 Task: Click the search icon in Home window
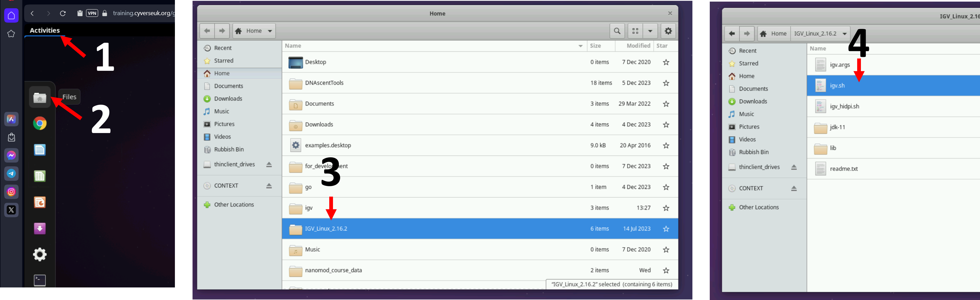tap(617, 31)
